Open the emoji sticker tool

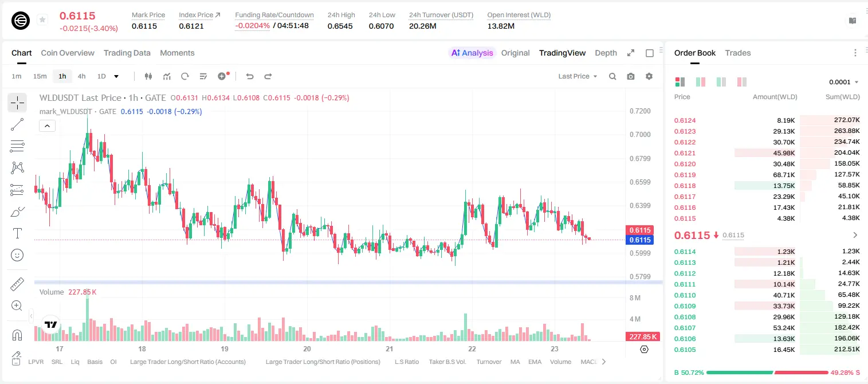[17, 255]
